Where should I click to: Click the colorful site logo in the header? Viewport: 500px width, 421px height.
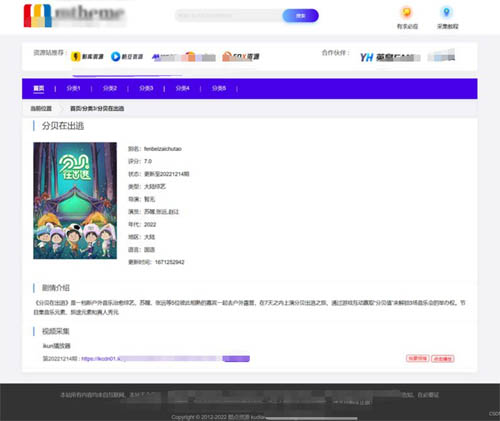[38, 16]
